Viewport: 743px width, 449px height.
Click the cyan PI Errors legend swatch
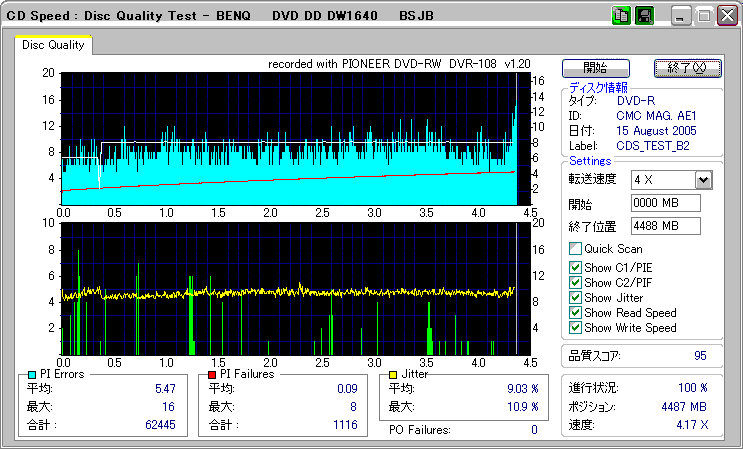point(33,374)
